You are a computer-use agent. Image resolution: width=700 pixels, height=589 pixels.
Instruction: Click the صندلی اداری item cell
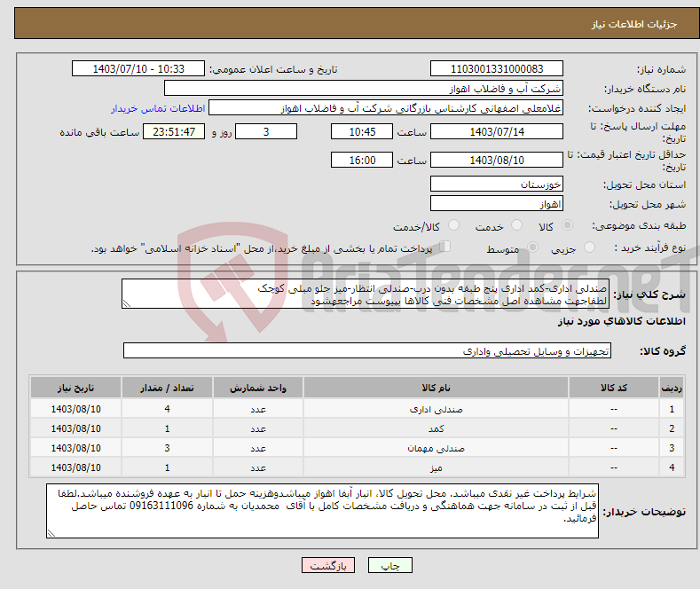click(436, 409)
